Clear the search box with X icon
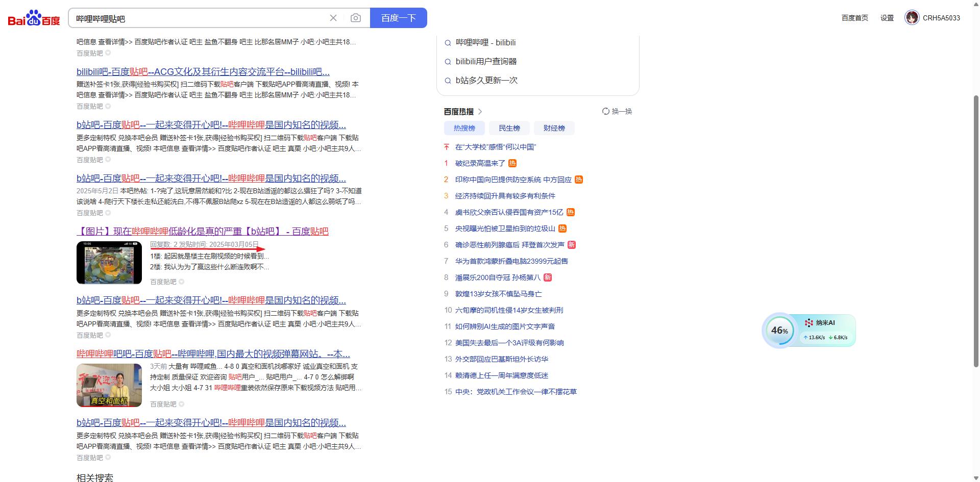 tap(333, 18)
